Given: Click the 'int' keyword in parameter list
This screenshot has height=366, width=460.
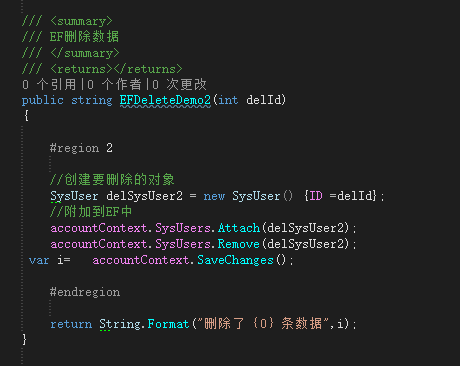Looking at the screenshot, I should (x=228, y=100).
